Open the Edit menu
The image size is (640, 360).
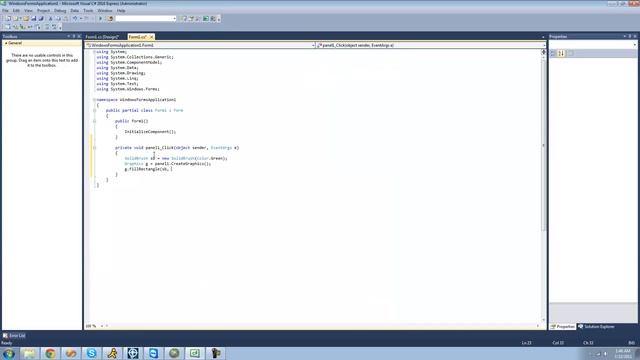click(16, 11)
